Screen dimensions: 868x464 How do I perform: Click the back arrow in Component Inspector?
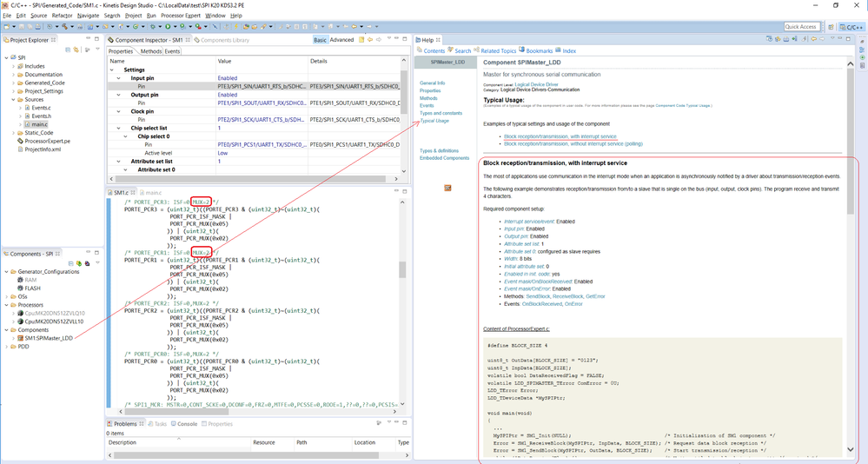tap(370, 40)
